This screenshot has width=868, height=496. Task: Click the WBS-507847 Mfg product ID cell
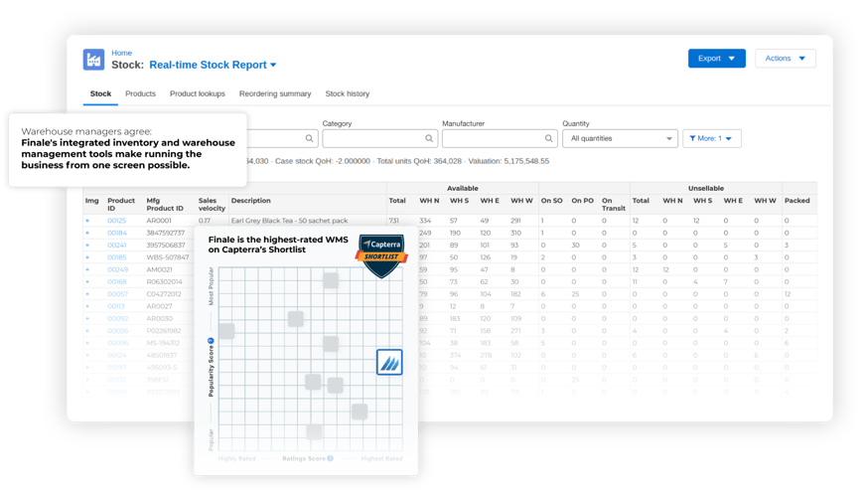point(168,257)
